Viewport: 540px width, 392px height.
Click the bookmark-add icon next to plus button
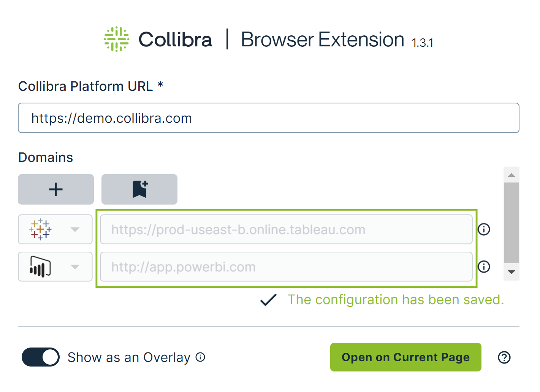point(139,189)
